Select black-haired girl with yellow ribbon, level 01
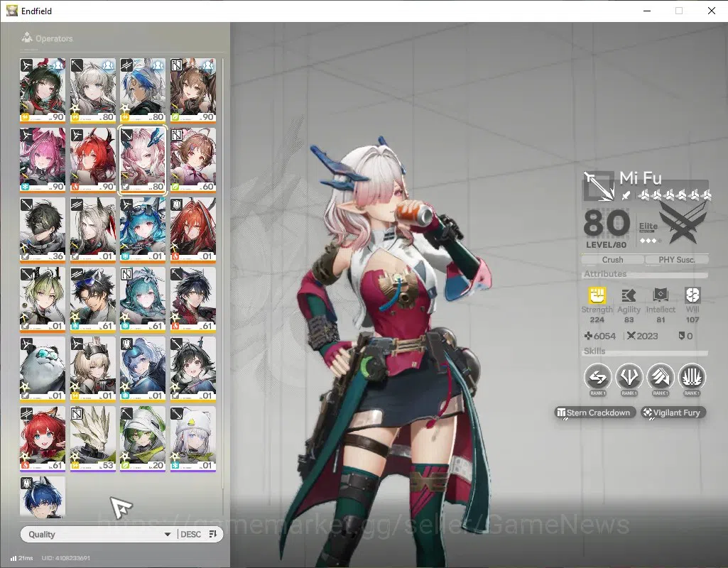728x568 pixels. pos(193,369)
